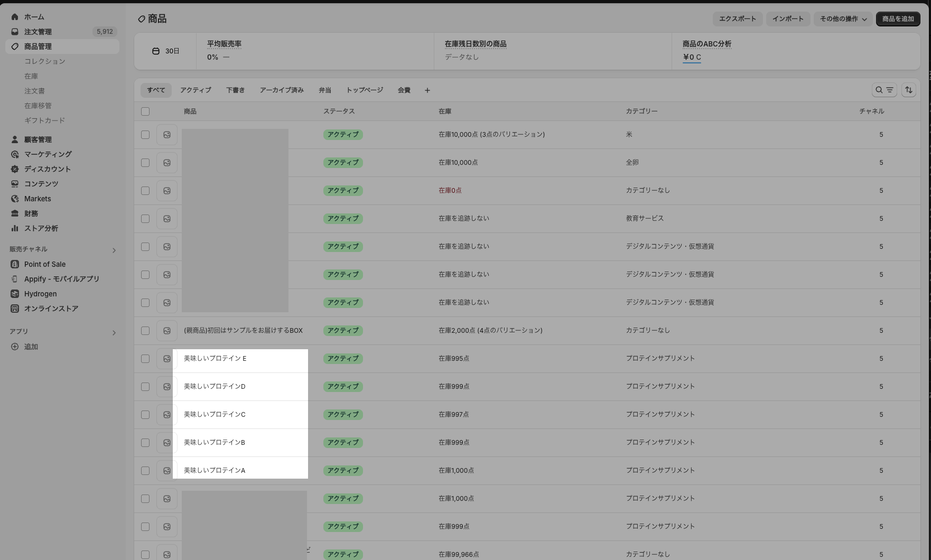This screenshot has width=931, height=560.
Task: Check the box for 美味しいプロテインB
Action: [145, 443]
